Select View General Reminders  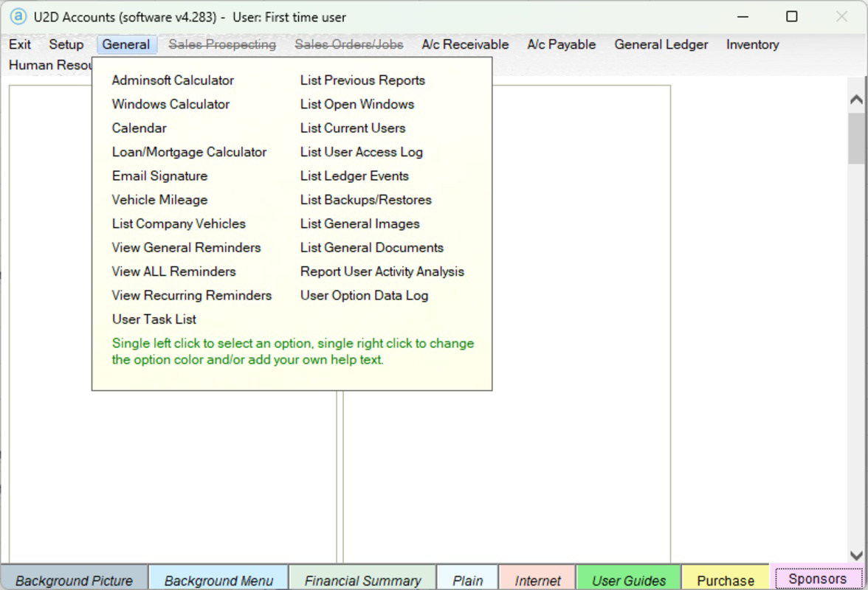pyautogui.click(x=186, y=247)
